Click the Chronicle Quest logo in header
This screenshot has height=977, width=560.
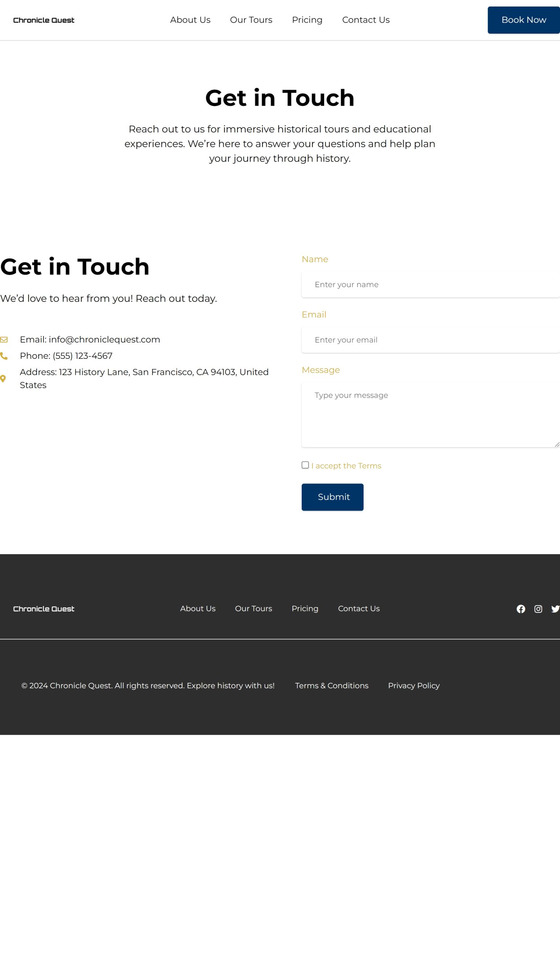pos(44,20)
